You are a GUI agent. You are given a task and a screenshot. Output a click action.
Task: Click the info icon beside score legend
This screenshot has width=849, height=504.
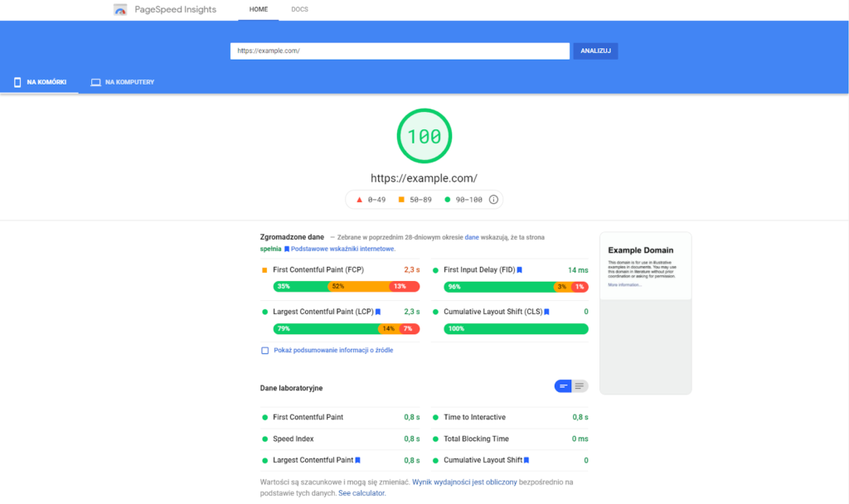pyautogui.click(x=493, y=200)
